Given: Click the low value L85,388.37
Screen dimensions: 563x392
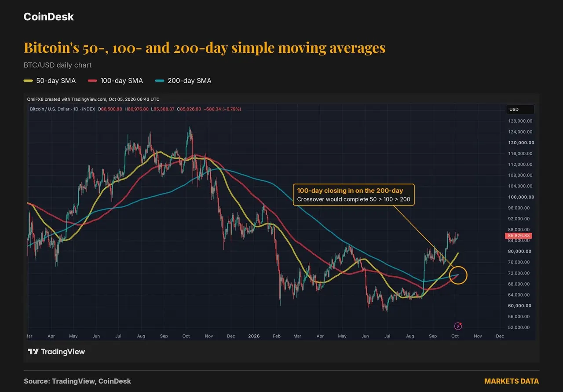Looking at the screenshot, I should (163, 109).
